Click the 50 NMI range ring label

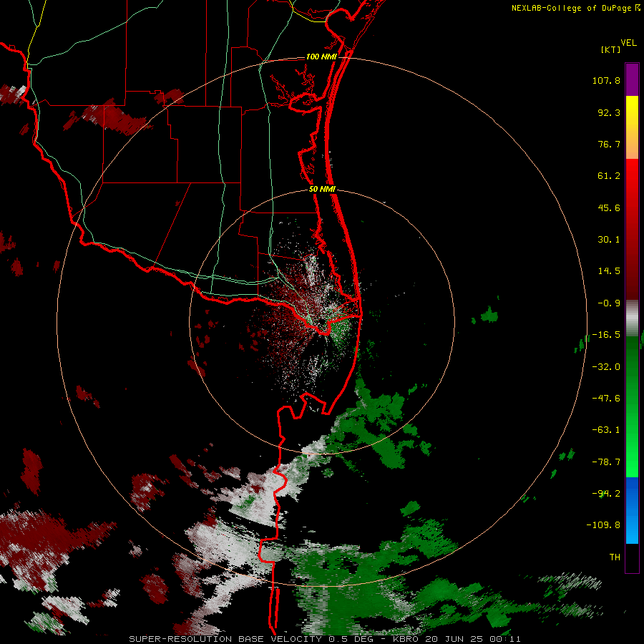click(x=322, y=190)
